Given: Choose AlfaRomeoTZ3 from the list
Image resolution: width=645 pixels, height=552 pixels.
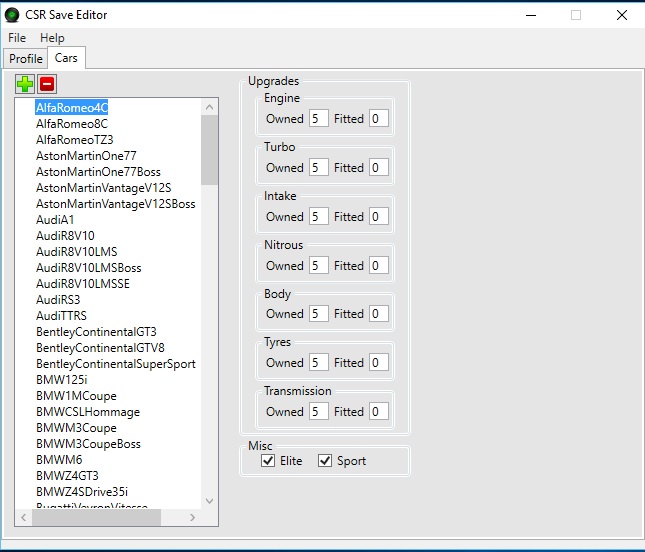Looking at the screenshot, I should (74, 140).
